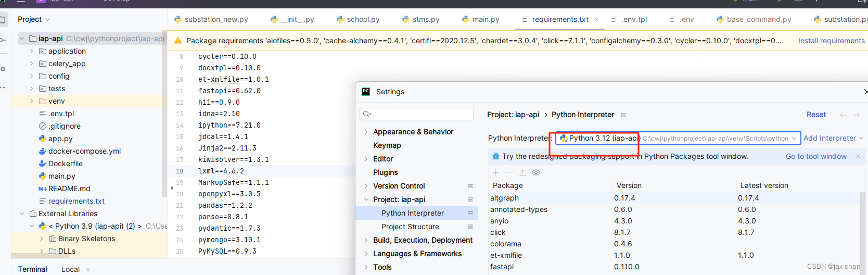Open .gitignore in project tree
Image resolution: width=868 pixels, height=275 pixels.
tap(64, 126)
